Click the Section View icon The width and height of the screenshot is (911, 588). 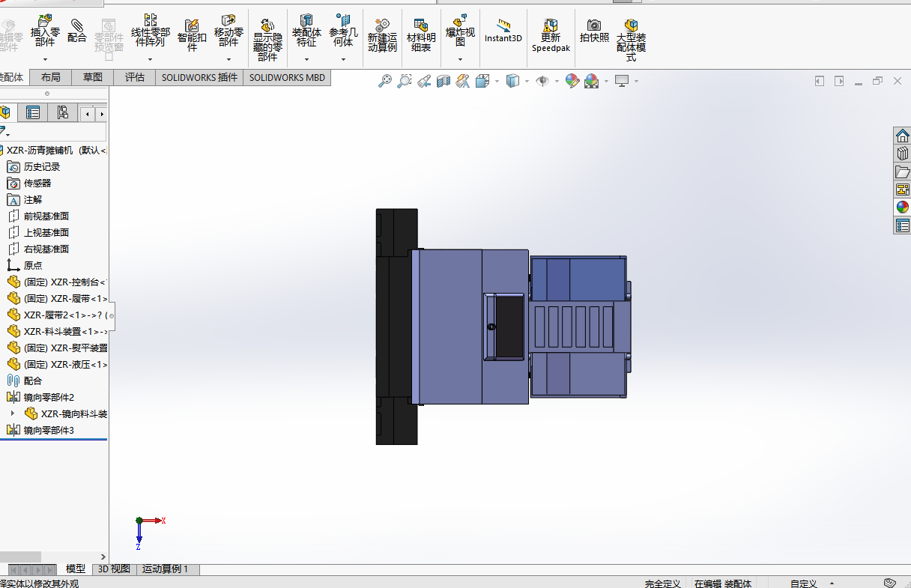(x=444, y=81)
